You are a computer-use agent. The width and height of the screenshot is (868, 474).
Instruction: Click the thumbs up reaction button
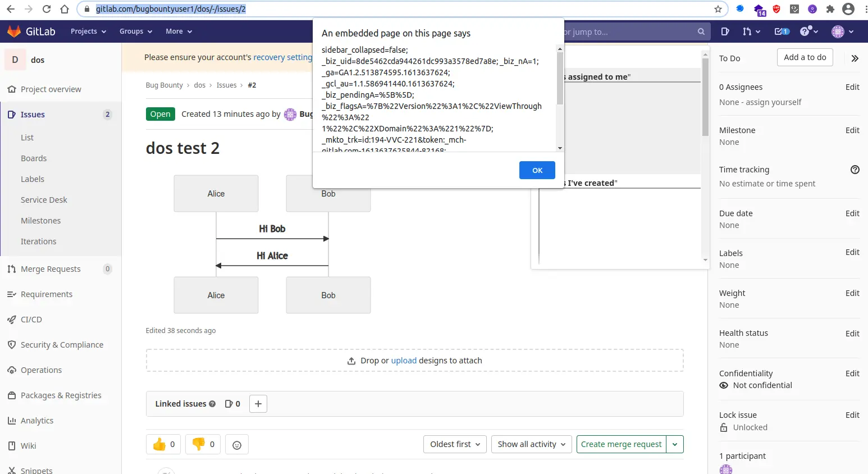click(163, 444)
